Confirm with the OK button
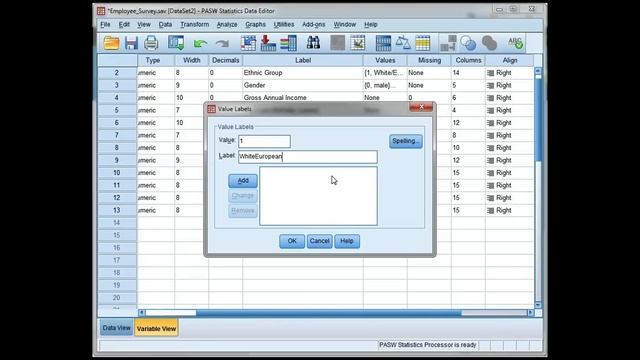This screenshot has width=640, height=360. coord(292,241)
